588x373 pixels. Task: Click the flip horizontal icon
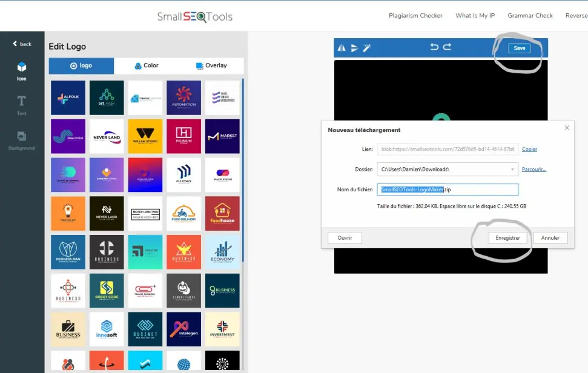[342, 48]
